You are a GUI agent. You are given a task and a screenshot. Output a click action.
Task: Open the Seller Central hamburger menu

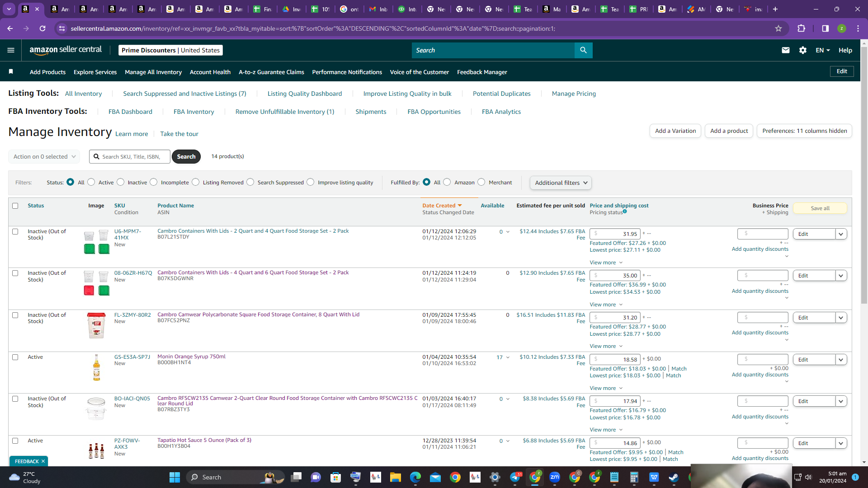[x=11, y=50]
